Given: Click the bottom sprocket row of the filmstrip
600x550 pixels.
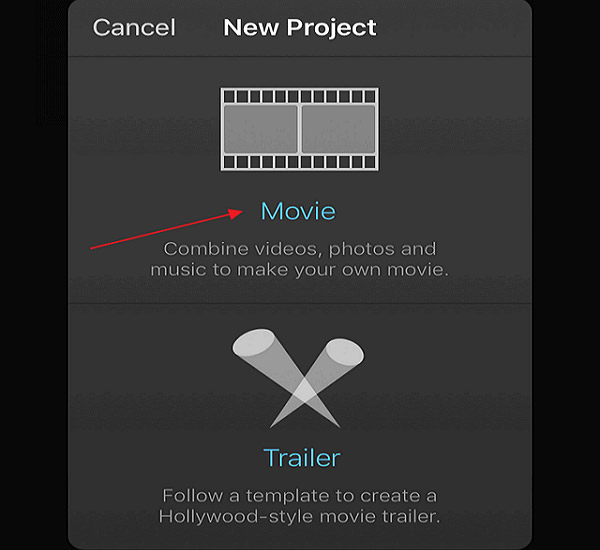Looking at the screenshot, I should [x=300, y=162].
